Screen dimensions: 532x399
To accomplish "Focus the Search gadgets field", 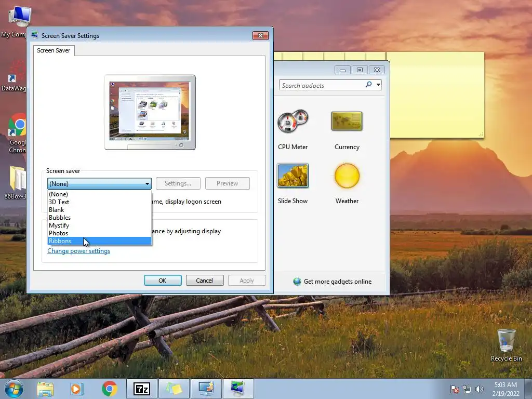I will pos(322,85).
